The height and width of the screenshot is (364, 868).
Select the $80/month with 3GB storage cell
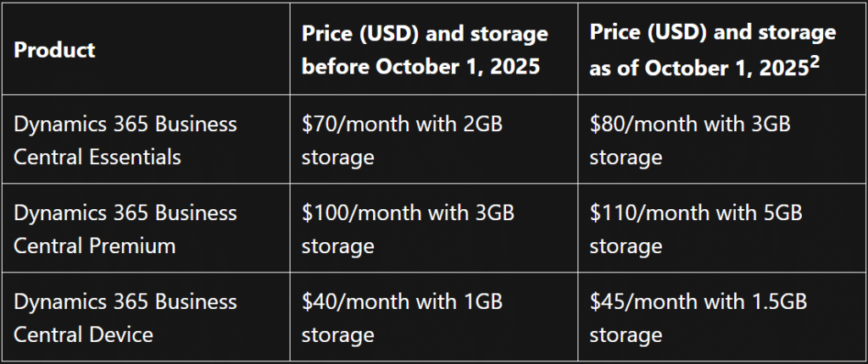click(690, 141)
